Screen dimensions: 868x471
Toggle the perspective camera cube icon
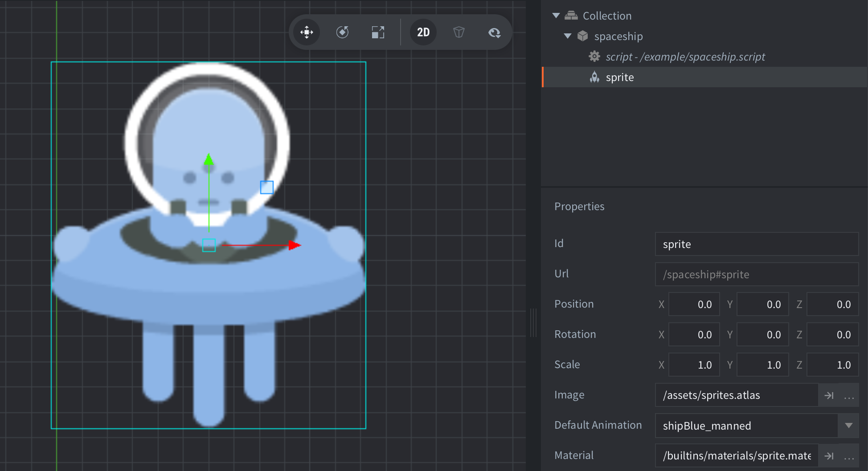click(459, 32)
